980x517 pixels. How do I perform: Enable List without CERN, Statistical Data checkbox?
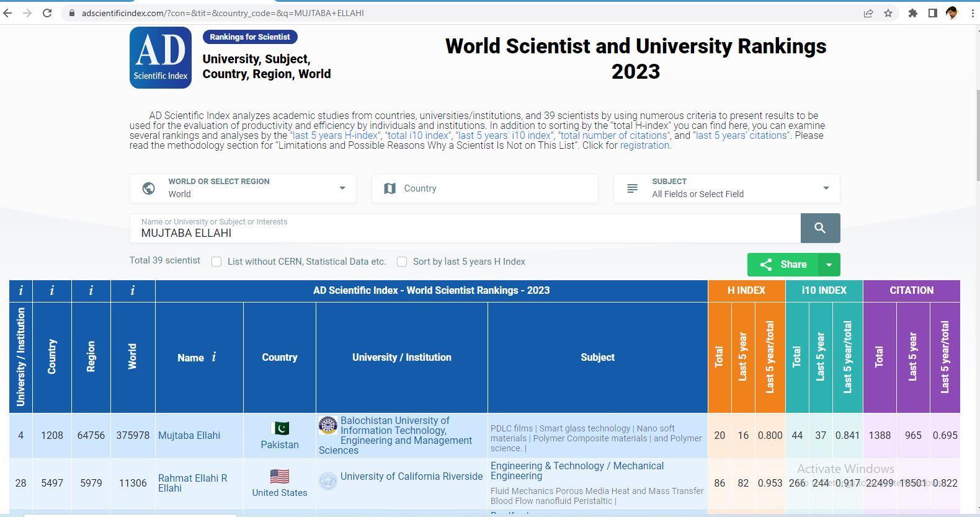coord(216,262)
